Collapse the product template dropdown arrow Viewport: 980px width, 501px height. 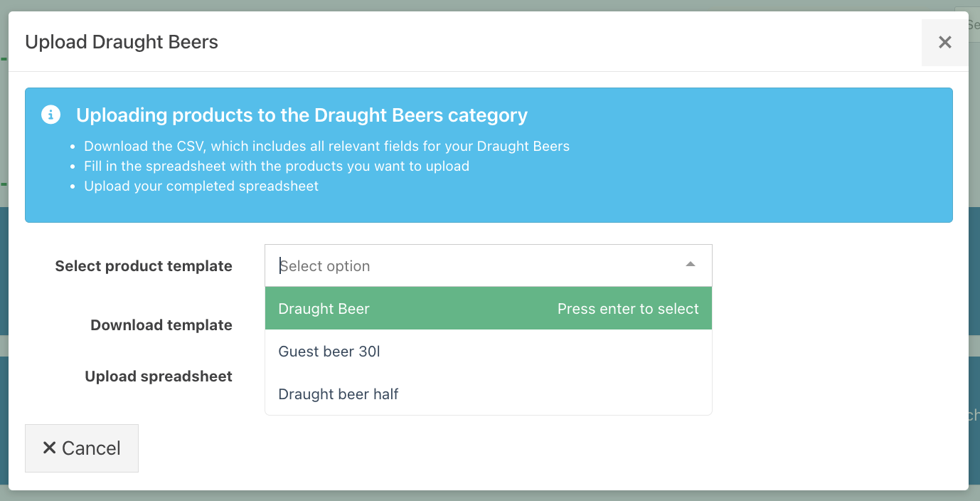coord(690,265)
